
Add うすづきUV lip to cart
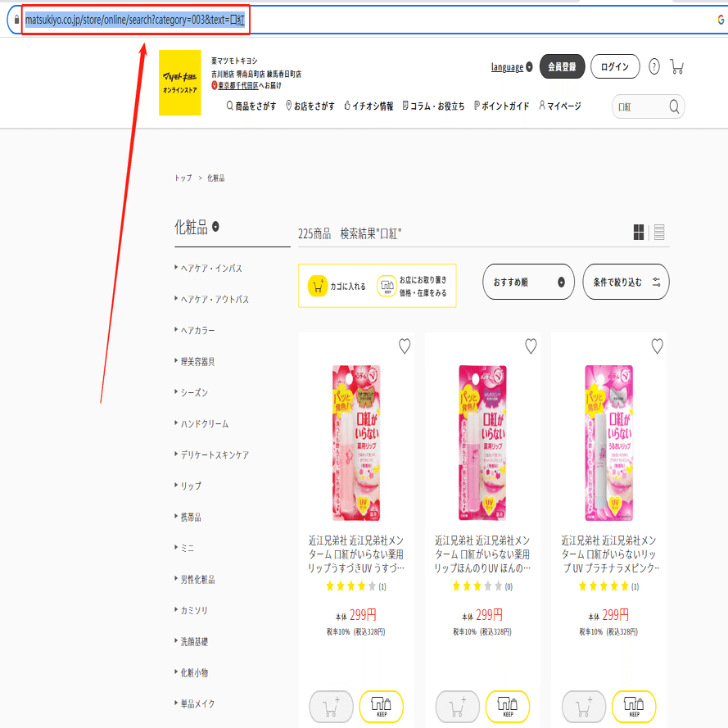tap(331, 707)
